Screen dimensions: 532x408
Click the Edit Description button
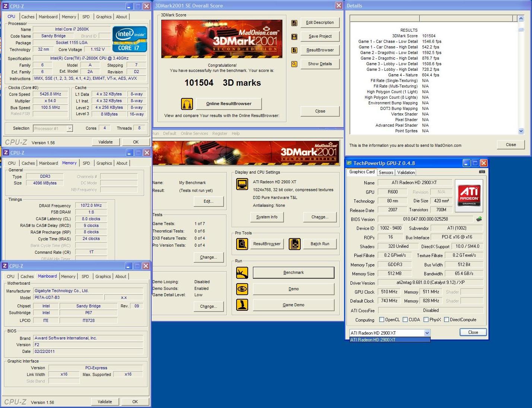coord(320,23)
